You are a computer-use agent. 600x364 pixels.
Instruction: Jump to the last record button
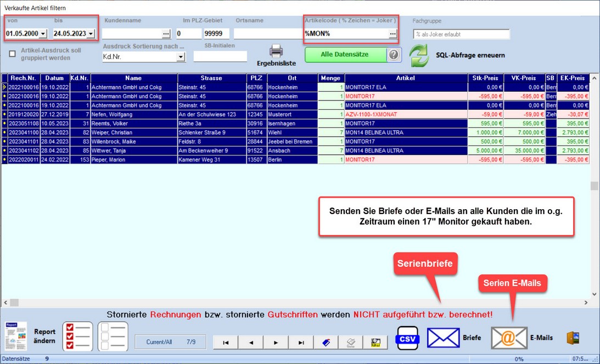click(x=301, y=342)
